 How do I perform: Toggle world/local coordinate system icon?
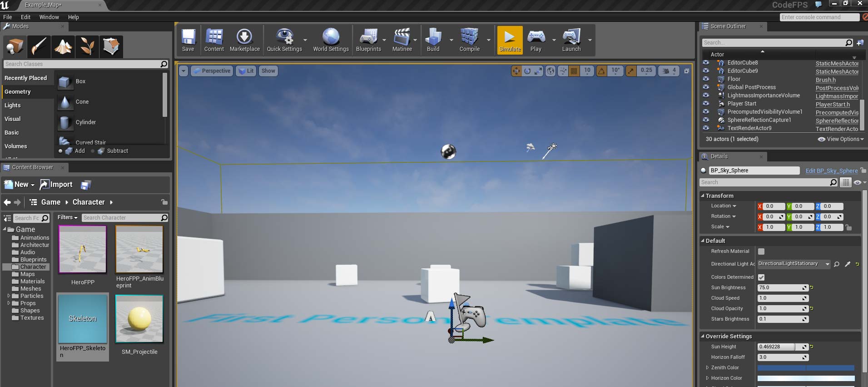551,71
